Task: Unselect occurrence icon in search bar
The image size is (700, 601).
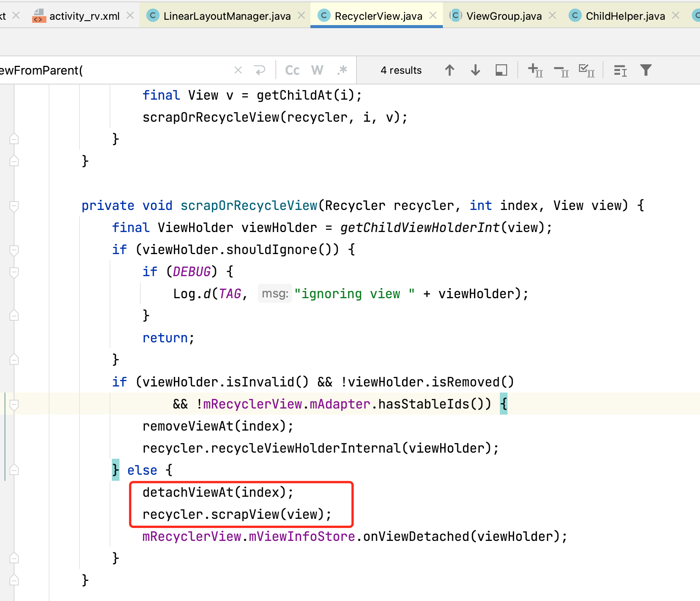Action: point(561,70)
